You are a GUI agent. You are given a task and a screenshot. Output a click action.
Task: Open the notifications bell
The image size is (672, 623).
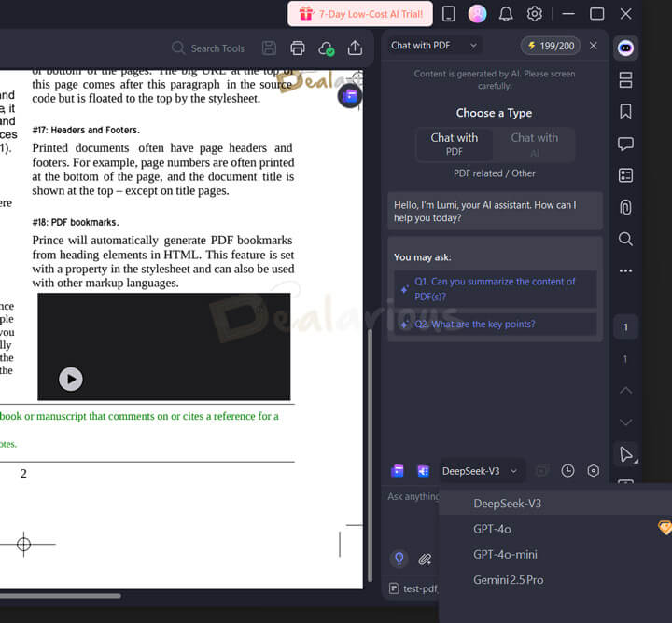[x=506, y=14]
